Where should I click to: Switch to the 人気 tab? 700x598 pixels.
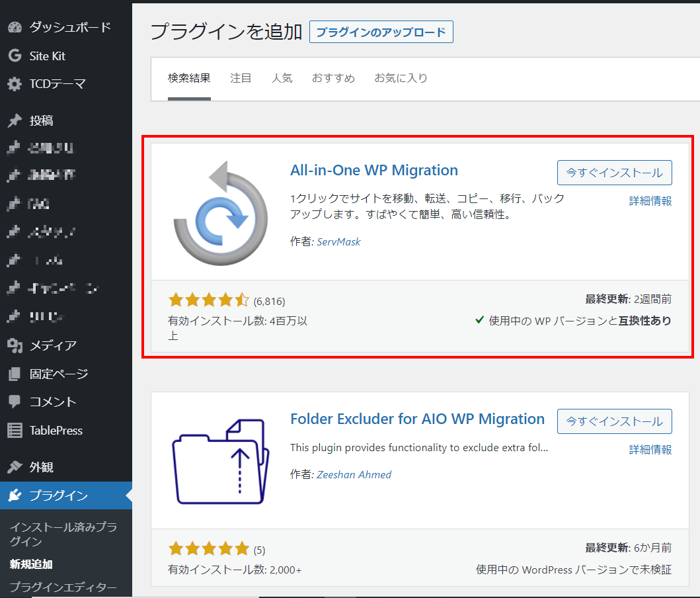[x=282, y=78]
